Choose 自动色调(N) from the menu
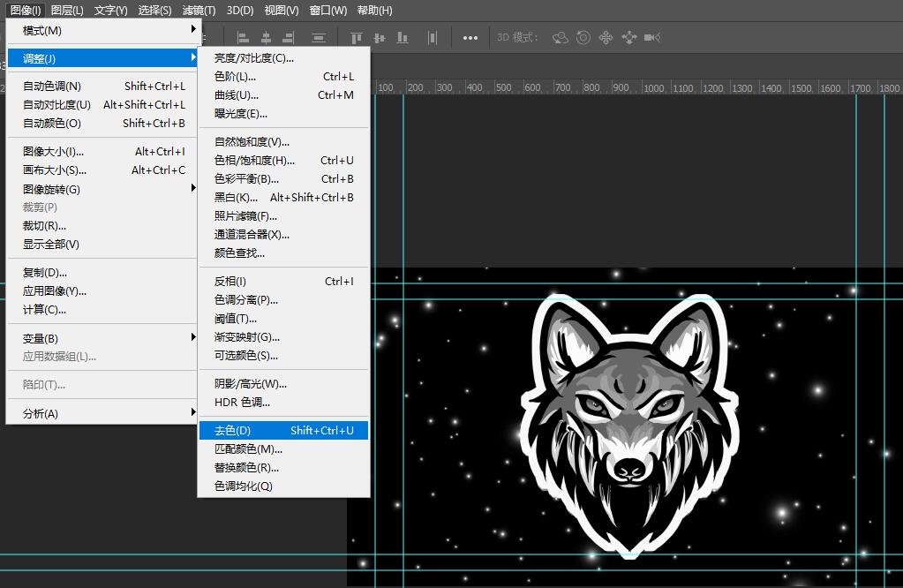The width and height of the screenshot is (903, 588). pyautogui.click(x=102, y=87)
